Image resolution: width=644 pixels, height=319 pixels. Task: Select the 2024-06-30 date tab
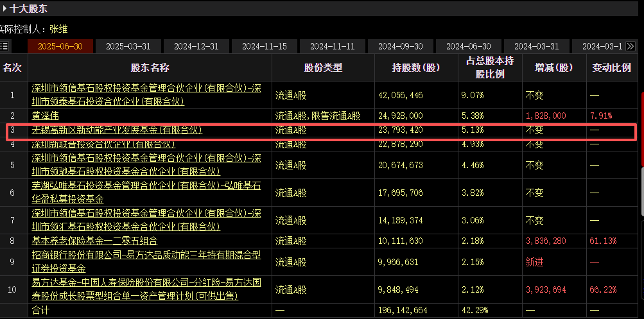[x=469, y=46]
